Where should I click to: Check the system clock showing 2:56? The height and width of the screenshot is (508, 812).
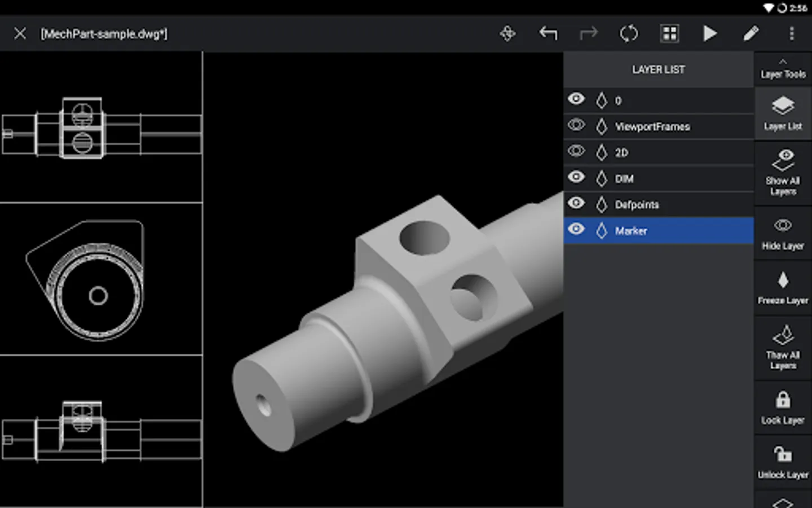[x=798, y=8]
